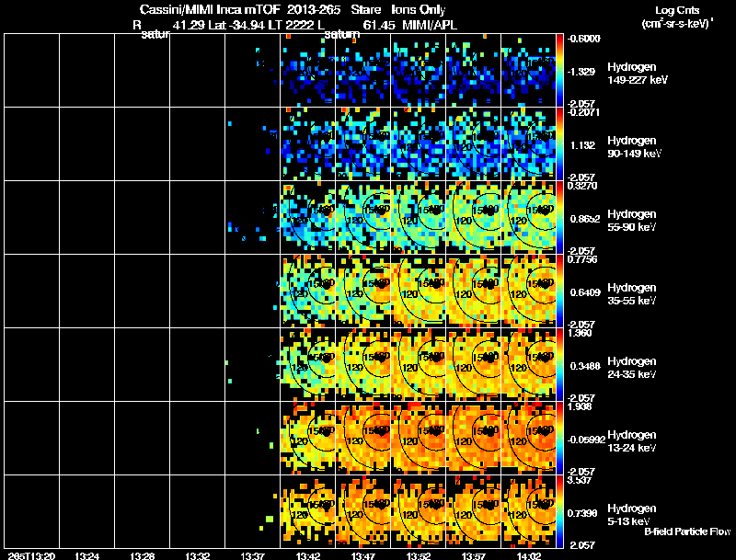
Task: Click the 1.360 colorbar value
Action: pos(580,333)
